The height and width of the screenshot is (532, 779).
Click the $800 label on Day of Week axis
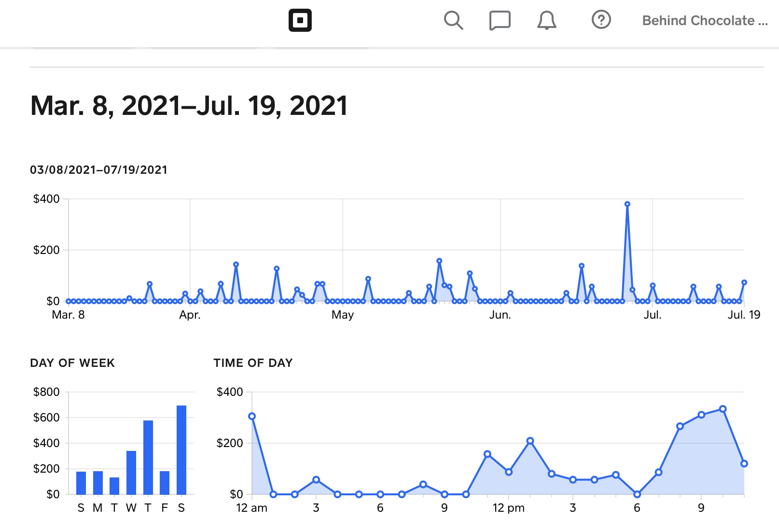coord(46,392)
